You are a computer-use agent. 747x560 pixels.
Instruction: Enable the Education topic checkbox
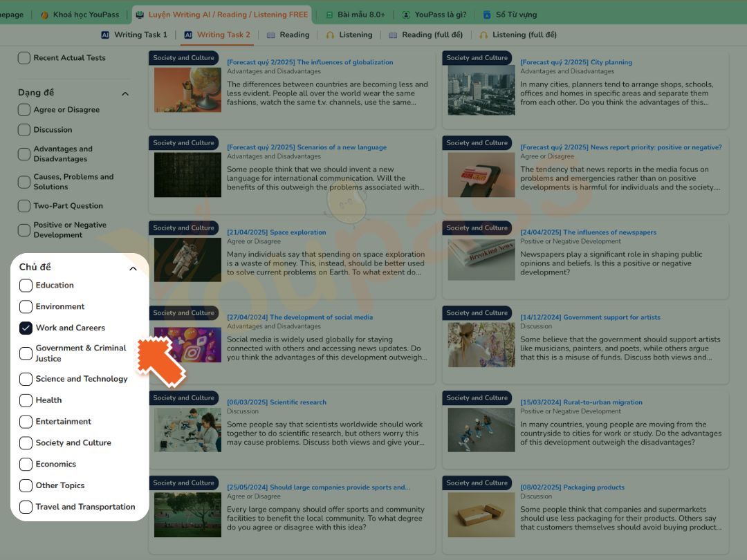point(26,286)
